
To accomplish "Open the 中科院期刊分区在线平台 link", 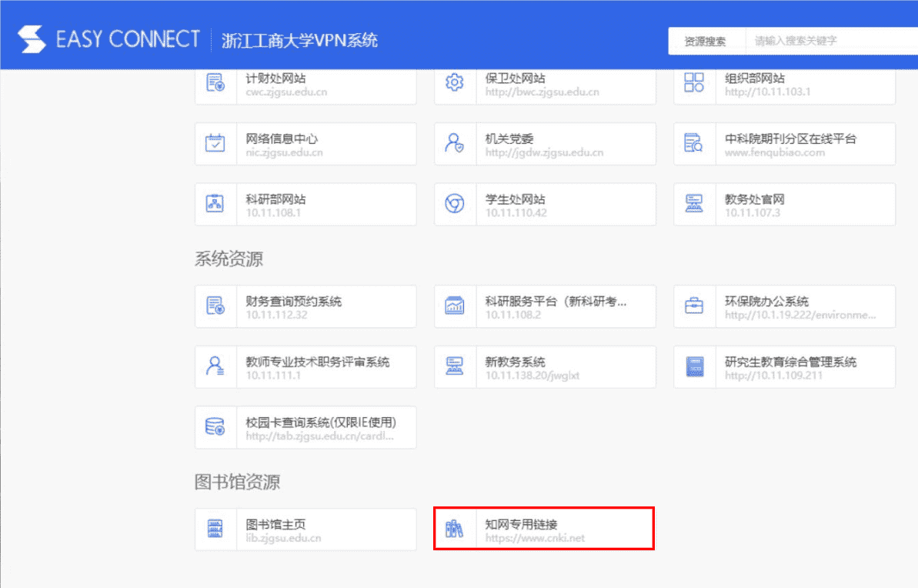I will pyautogui.click(x=790, y=139).
